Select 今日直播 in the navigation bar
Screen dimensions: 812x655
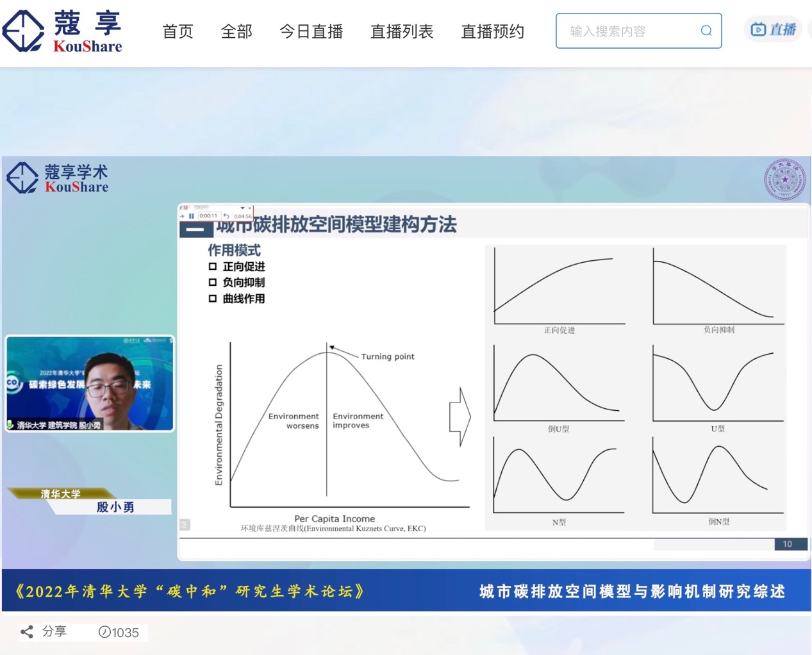(311, 32)
